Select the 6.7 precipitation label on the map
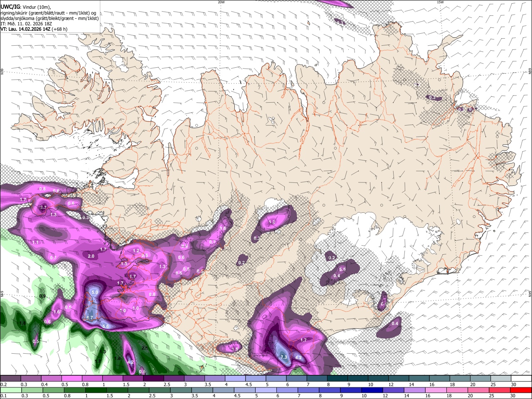 [x=89, y=318]
